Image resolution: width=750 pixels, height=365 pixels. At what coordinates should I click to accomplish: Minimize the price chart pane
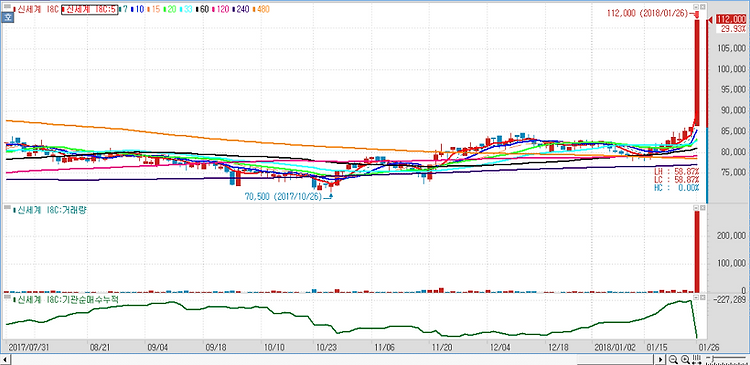tap(696, 7)
